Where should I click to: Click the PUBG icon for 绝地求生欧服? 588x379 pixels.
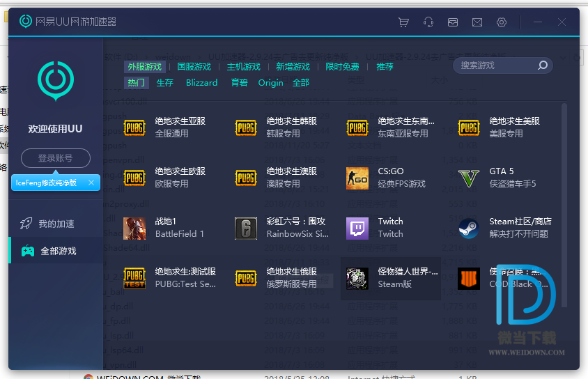[x=134, y=178]
